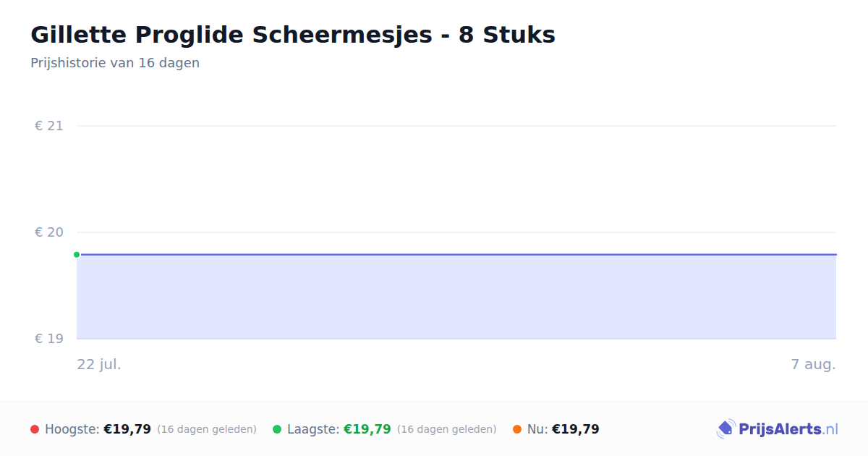Click the shaded blue area under the line
Image resolution: width=868 pixels, height=456 pixels.
pyautogui.click(x=456, y=297)
